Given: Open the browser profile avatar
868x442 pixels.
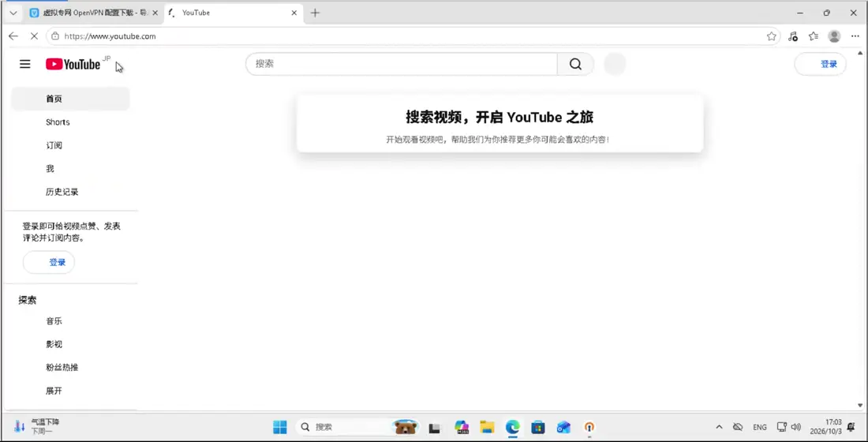Looking at the screenshot, I should coord(834,36).
